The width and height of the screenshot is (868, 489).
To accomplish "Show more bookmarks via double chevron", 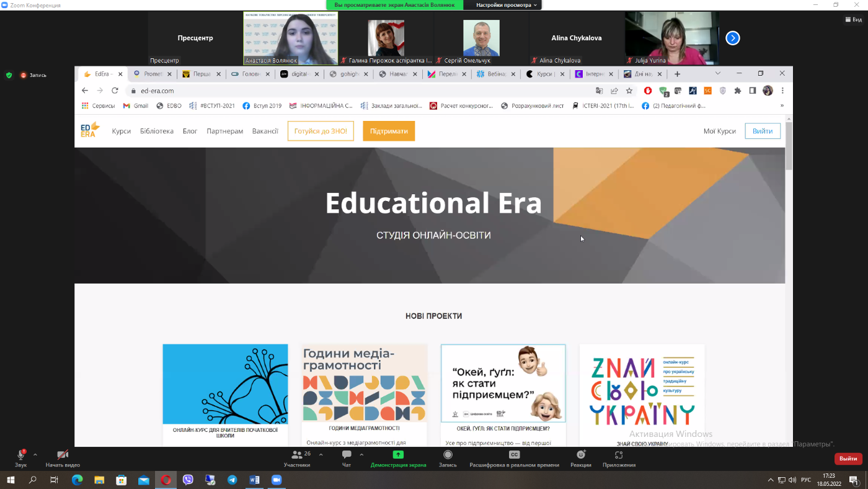I will click(782, 105).
